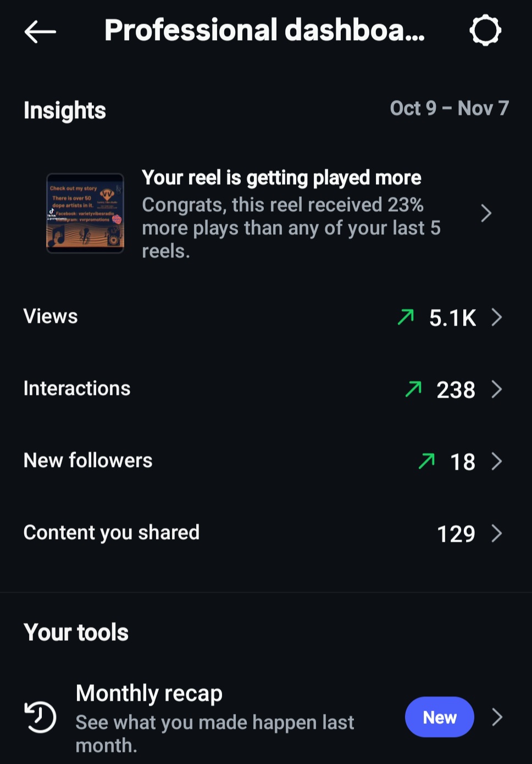Viewport: 532px width, 764px height.
Task: Tap green trend arrow beside Interactions
Action: coord(413,389)
